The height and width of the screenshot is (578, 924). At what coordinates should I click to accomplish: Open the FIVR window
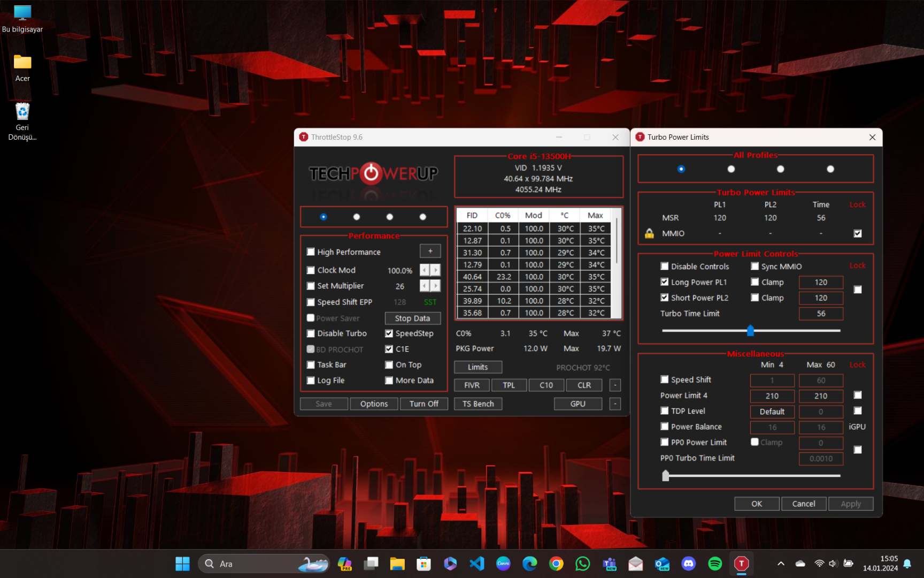(472, 385)
